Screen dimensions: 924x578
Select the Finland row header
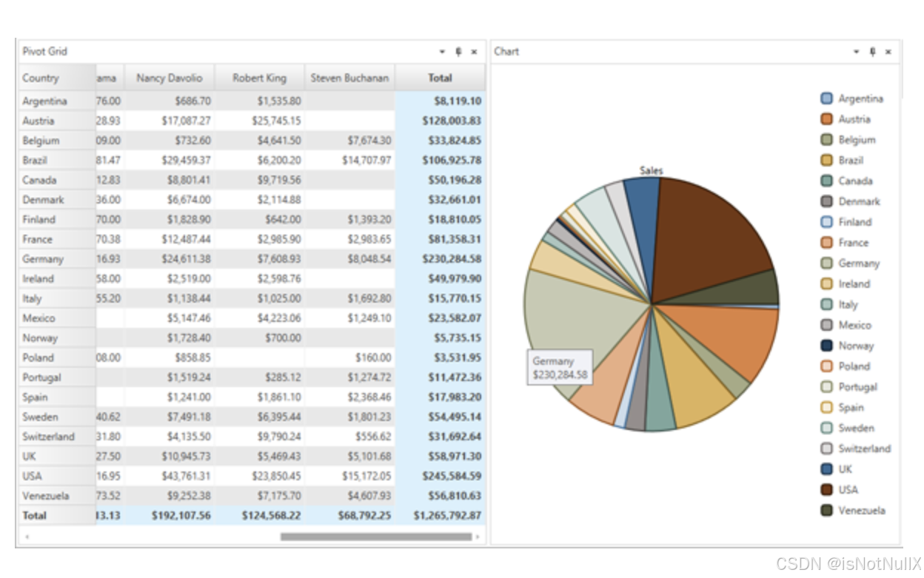[x=57, y=219]
